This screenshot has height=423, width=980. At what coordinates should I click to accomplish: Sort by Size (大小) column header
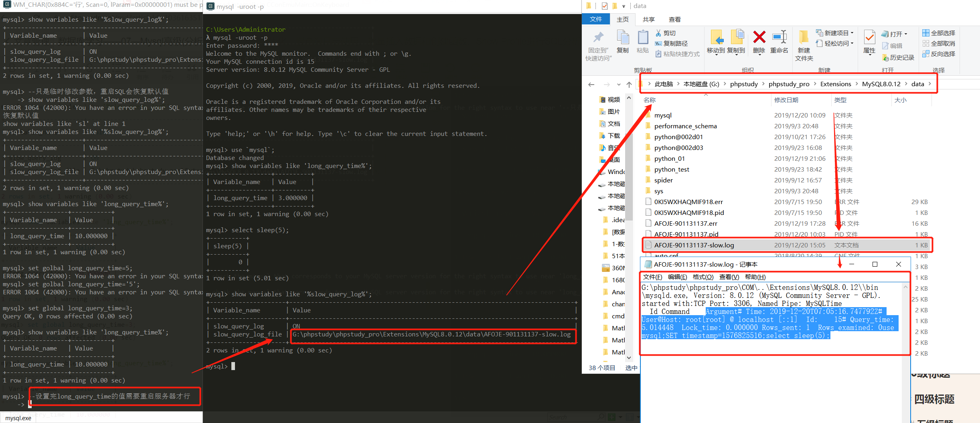pyautogui.click(x=901, y=100)
